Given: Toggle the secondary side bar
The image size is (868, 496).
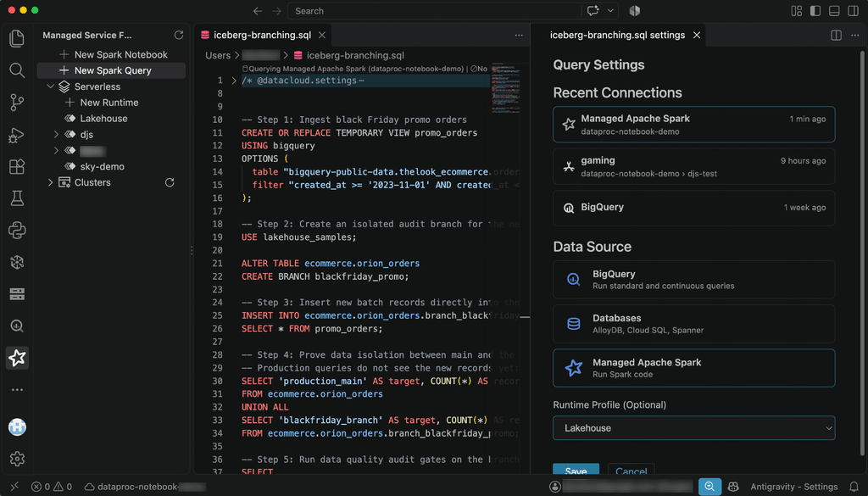Looking at the screenshot, I should [853, 11].
